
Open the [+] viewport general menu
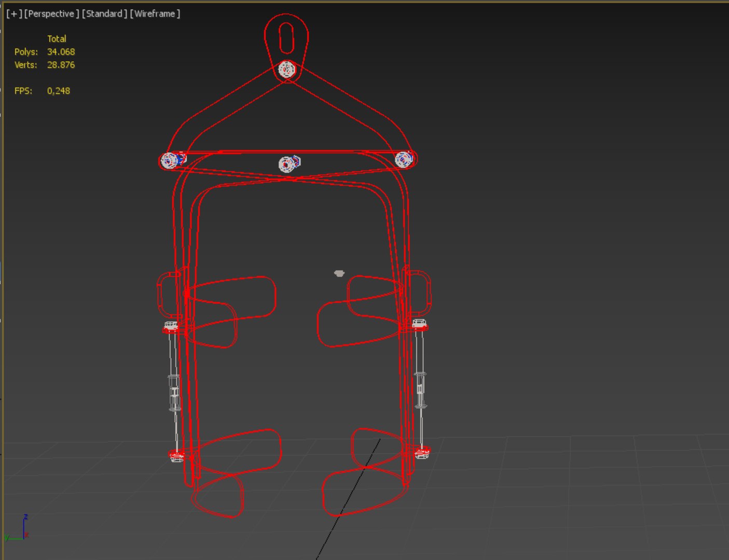[x=14, y=13]
